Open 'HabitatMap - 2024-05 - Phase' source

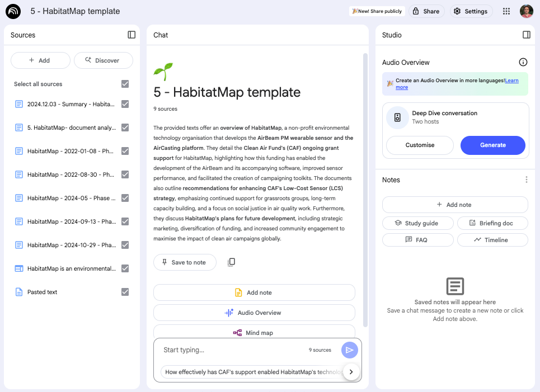[72, 199]
